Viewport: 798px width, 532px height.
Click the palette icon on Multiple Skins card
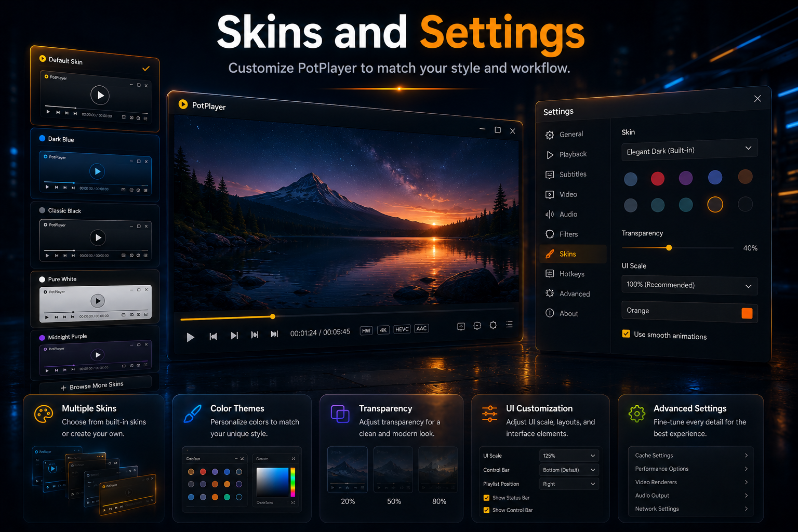tap(44, 415)
